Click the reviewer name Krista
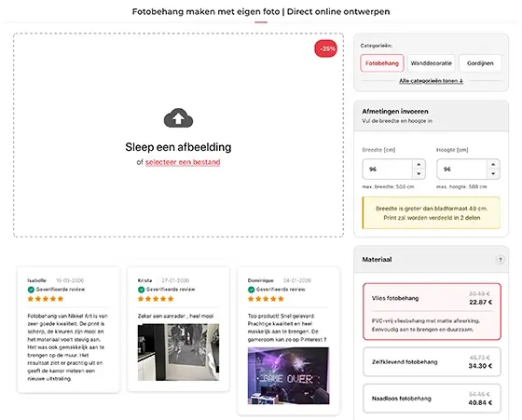 144,280
